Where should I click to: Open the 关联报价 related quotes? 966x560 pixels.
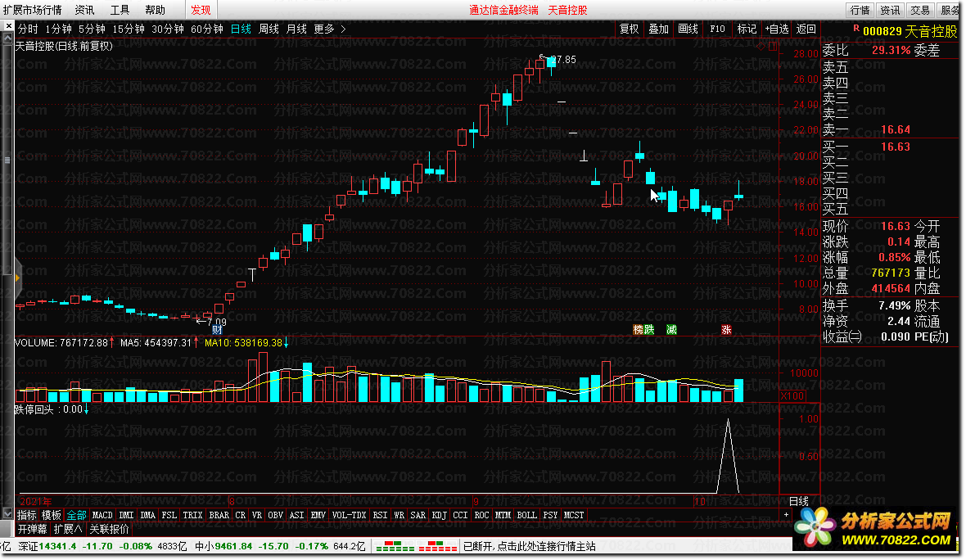click(x=109, y=529)
